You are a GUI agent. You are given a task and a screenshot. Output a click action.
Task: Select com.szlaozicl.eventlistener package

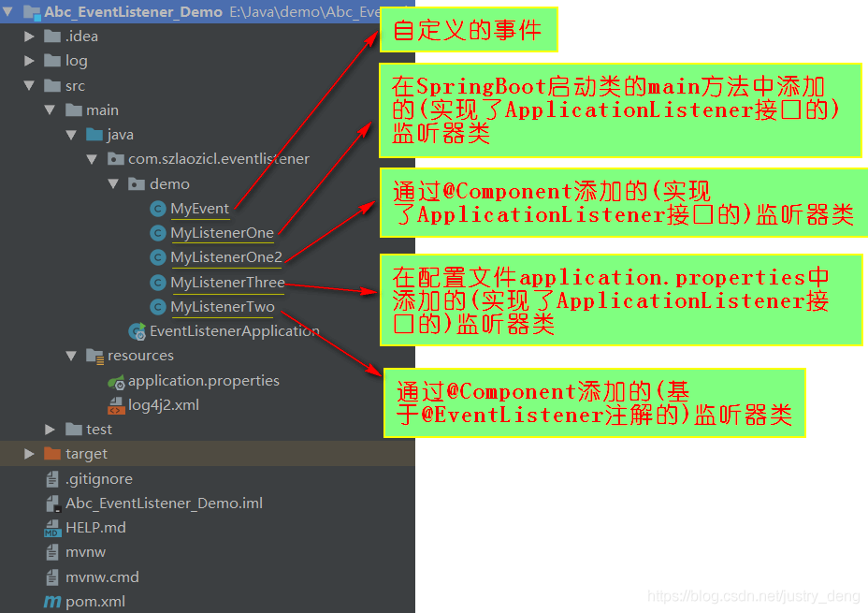click(x=218, y=159)
